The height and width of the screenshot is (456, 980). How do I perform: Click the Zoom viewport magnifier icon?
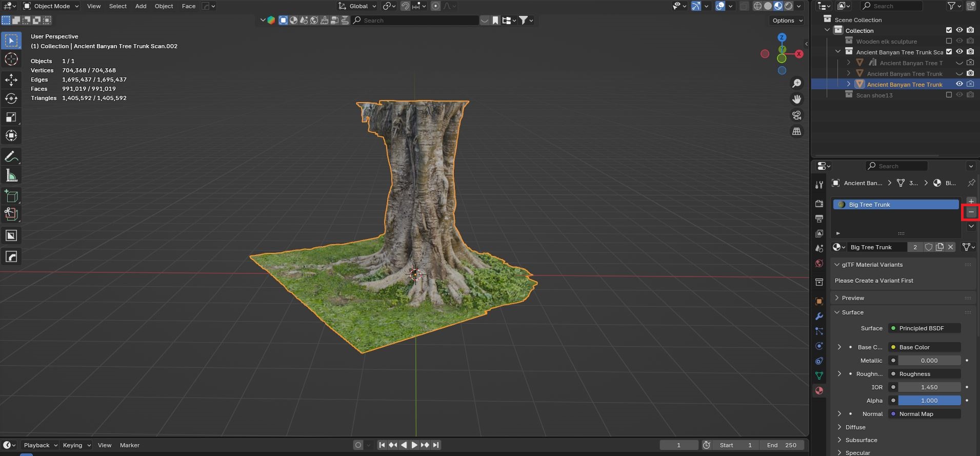click(796, 83)
